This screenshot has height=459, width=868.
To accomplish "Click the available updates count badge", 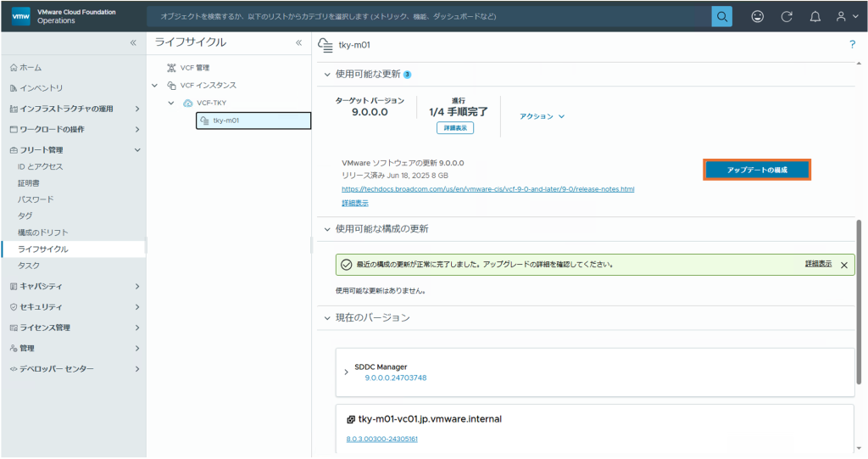I will pos(408,75).
